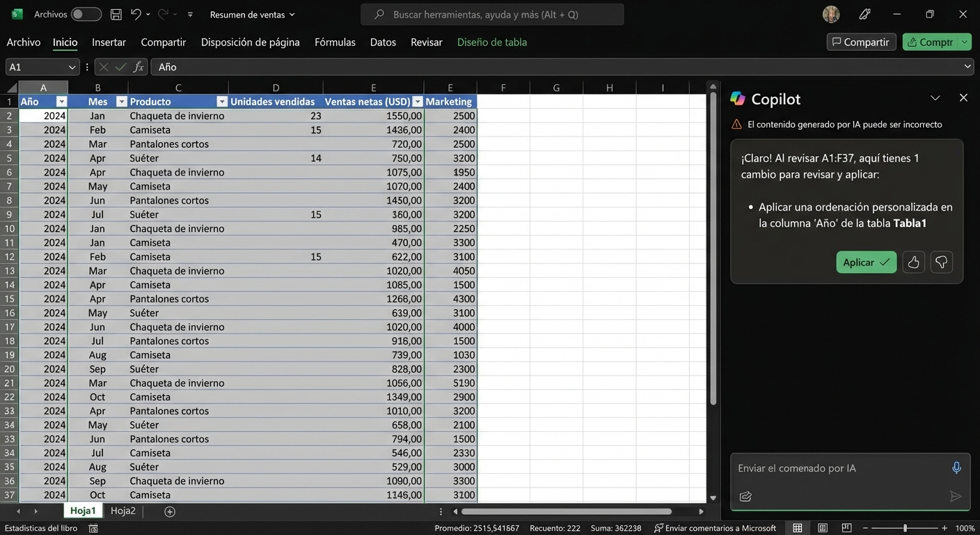The width and height of the screenshot is (980, 535).
Task: Open the Año column filter dropdown
Action: tap(61, 102)
